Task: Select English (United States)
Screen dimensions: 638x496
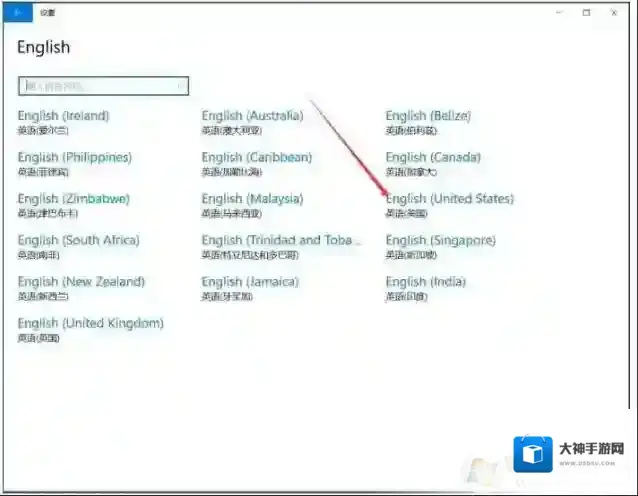Action: (x=449, y=199)
